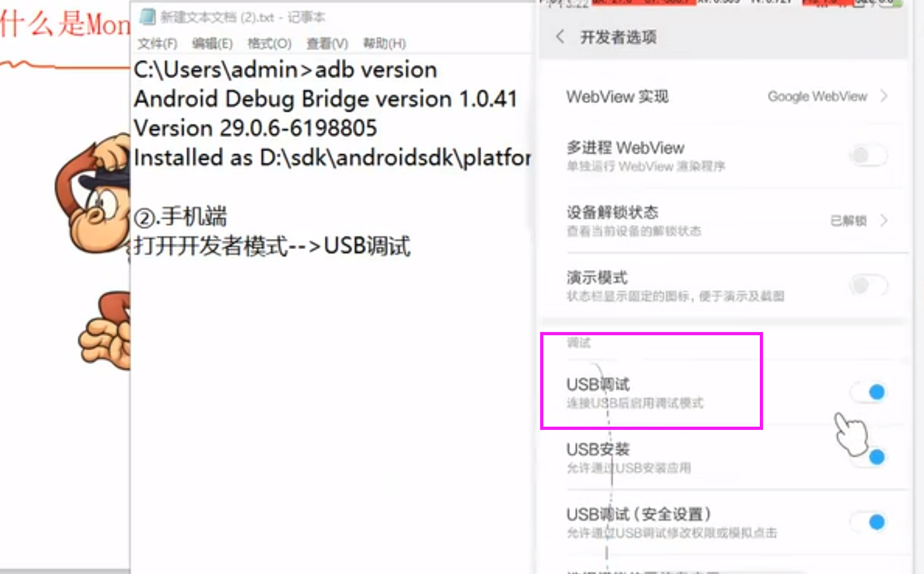924x574 pixels.
Task: Tap the 已解锁 status label
Action: pos(848,221)
